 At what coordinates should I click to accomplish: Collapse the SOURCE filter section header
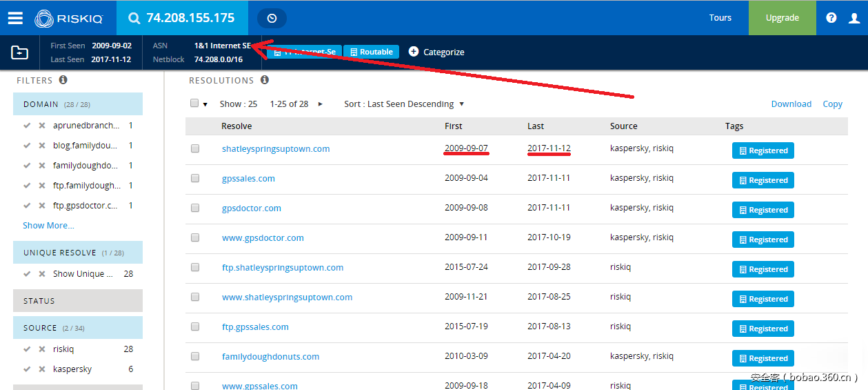(77, 328)
